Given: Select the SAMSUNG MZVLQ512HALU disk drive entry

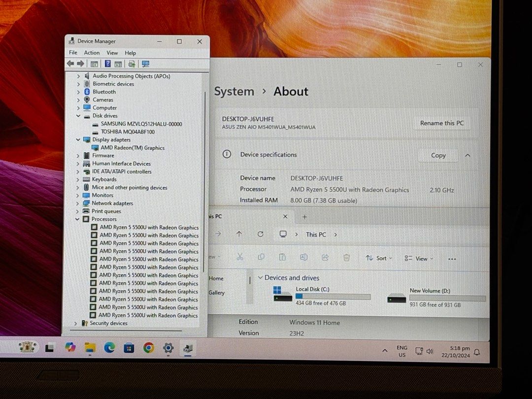Looking at the screenshot, I should (x=141, y=124).
